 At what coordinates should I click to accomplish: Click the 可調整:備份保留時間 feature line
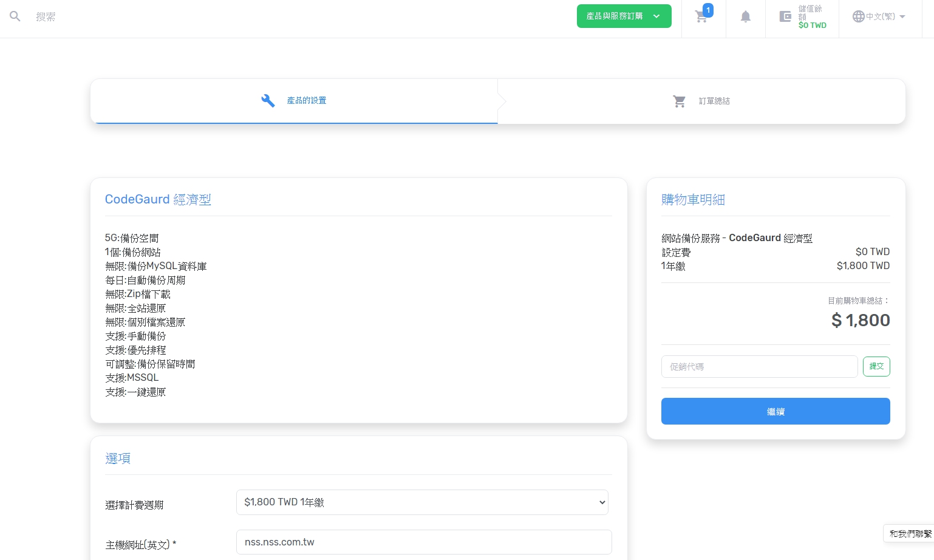tap(150, 364)
